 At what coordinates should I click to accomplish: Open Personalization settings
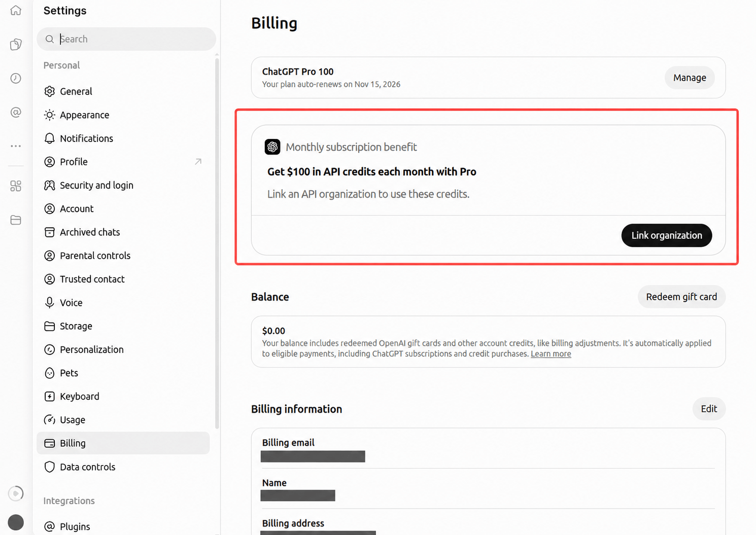coord(123,349)
